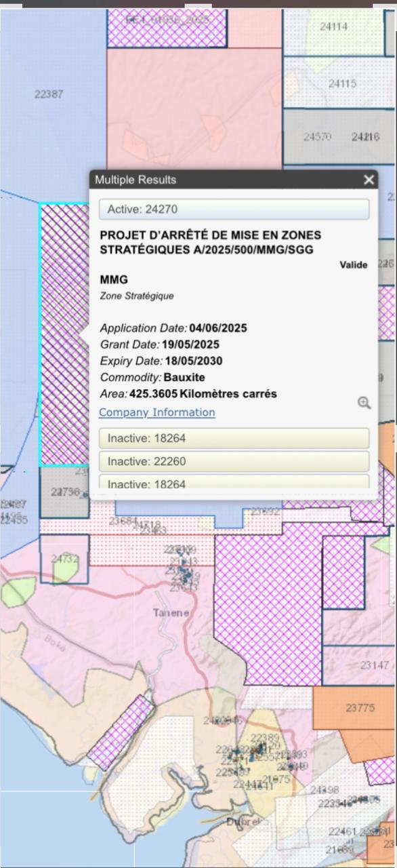Click the Tanene town label on map
Viewport: 397px width, 868px height.
point(171,612)
